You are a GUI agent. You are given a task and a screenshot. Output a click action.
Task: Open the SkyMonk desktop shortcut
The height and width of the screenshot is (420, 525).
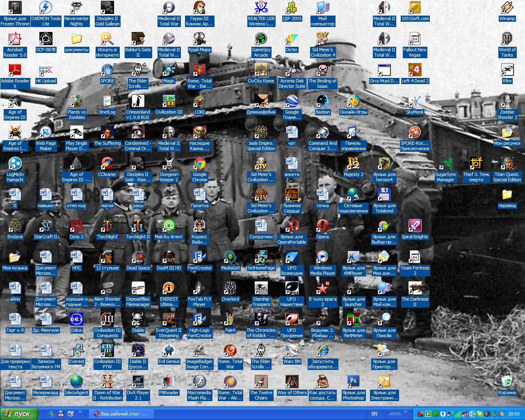coord(415,105)
